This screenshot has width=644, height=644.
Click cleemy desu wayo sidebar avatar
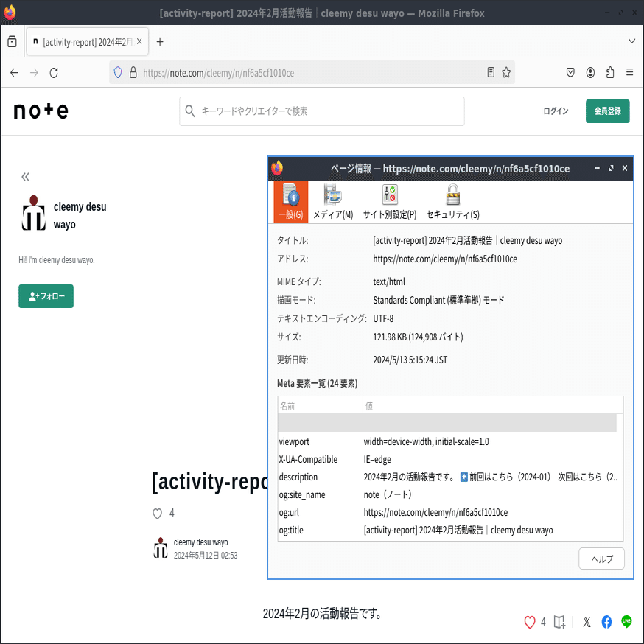point(34,213)
